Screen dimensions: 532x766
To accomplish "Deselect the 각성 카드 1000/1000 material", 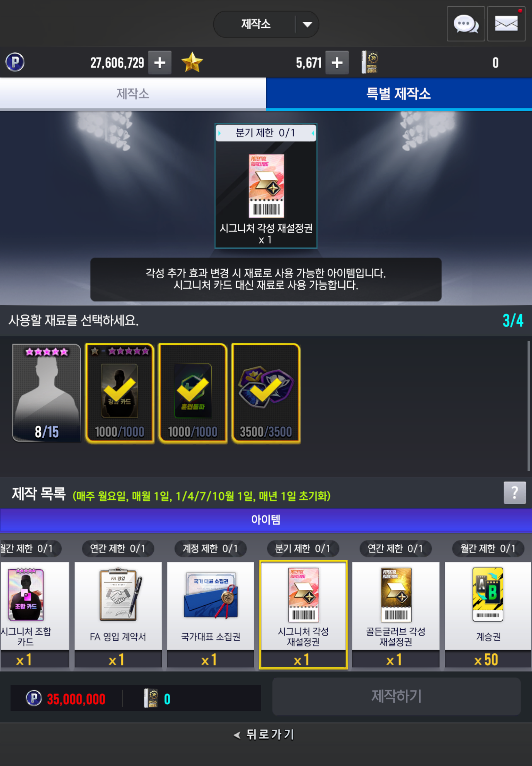I will [x=120, y=393].
